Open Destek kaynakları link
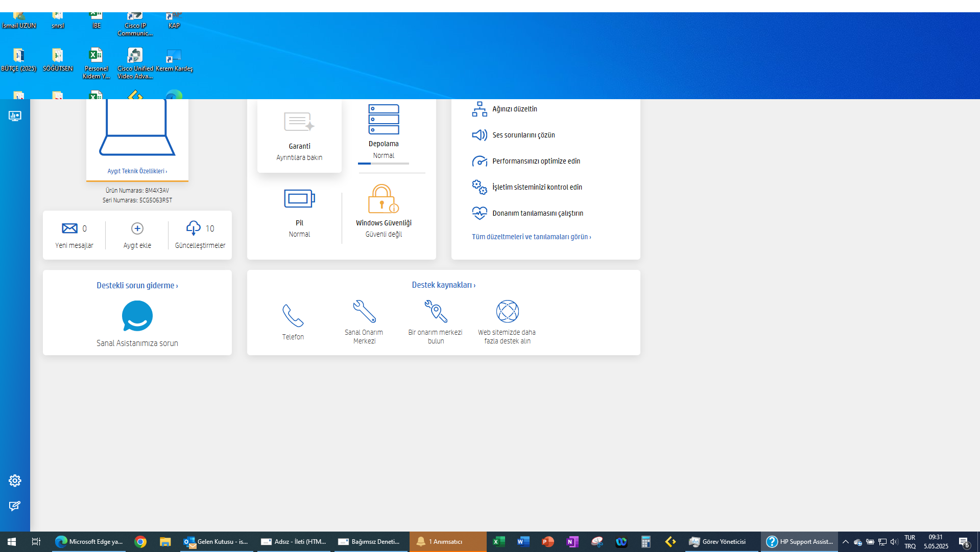The width and height of the screenshot is (980, 552). [x=444, y=285]
